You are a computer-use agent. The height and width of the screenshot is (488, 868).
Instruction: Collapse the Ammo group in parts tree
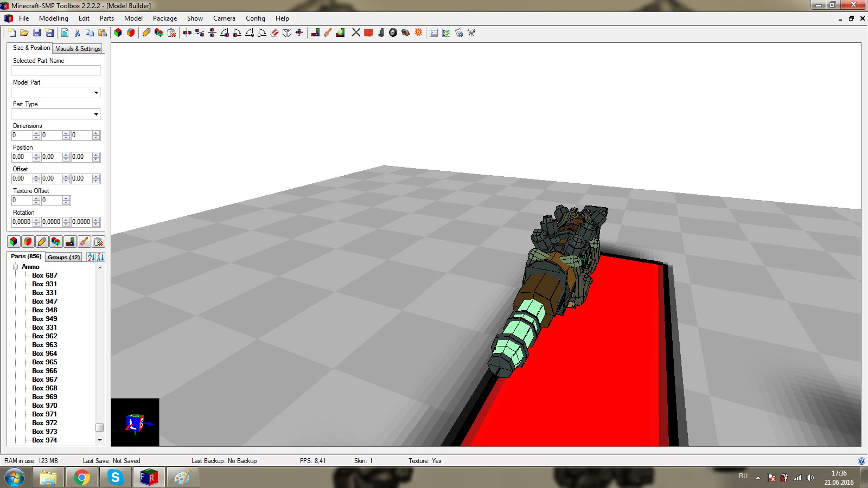click(16, 267)
